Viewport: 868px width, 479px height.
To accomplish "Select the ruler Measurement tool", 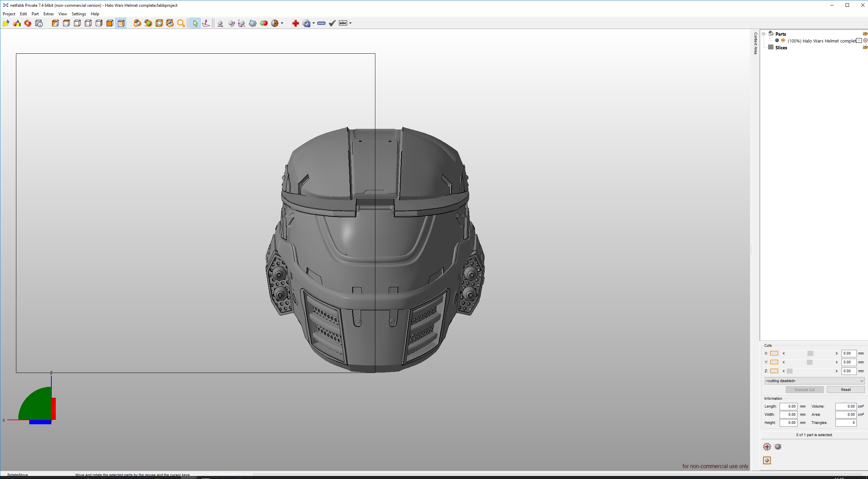I will point(321,23).
